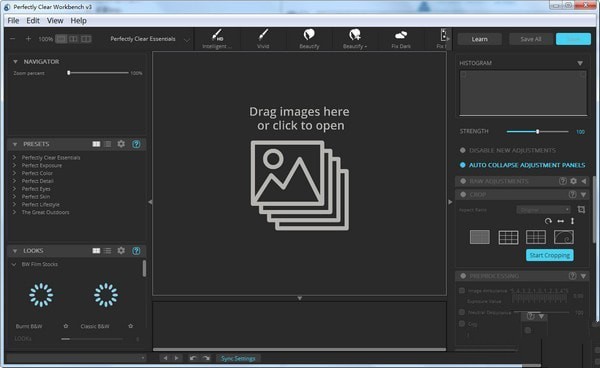Open Crop panel help icon
Viewport: 600px width, 368px height.
(572, 194)
